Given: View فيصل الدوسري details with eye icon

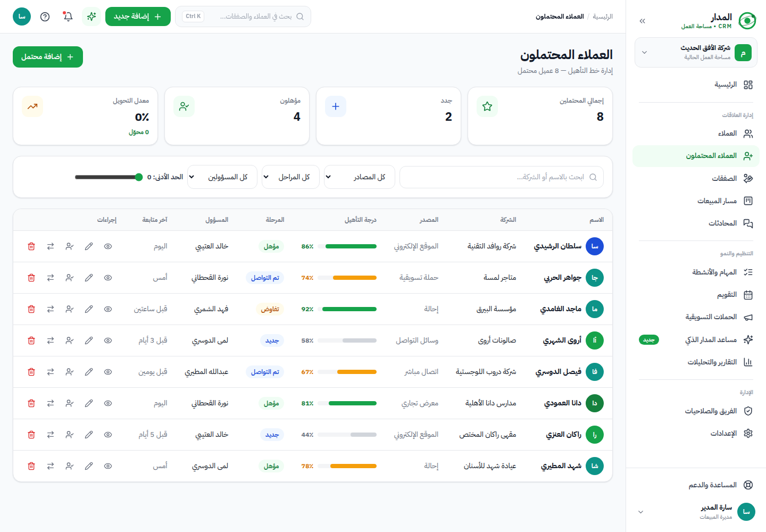Looking at the screenshot, I should click(108, 372).
